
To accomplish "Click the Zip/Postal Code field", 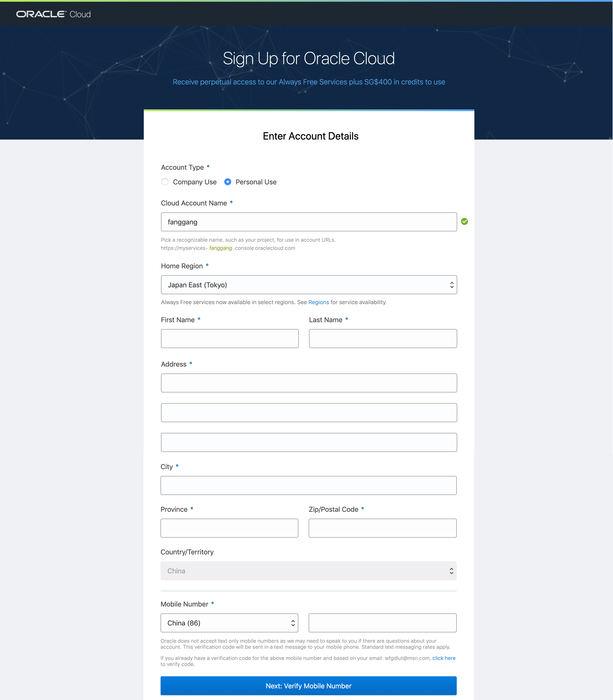I will click(x=382, y=528).
